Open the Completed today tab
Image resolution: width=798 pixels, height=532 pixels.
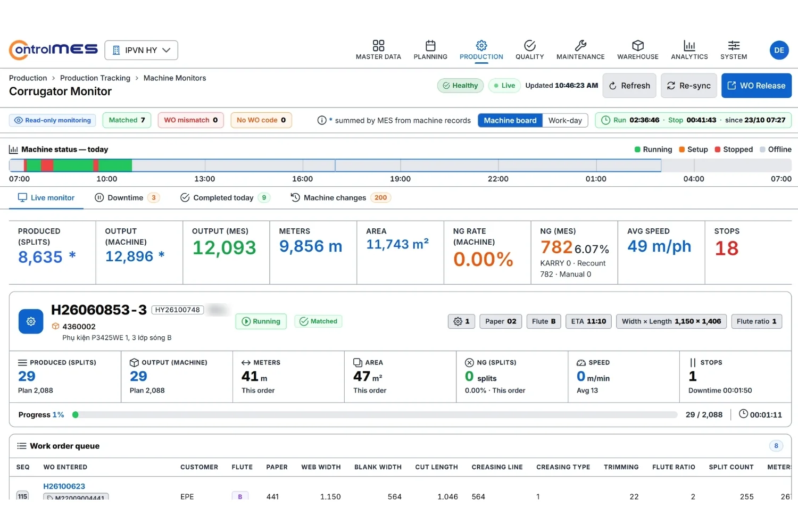[225, 197]
